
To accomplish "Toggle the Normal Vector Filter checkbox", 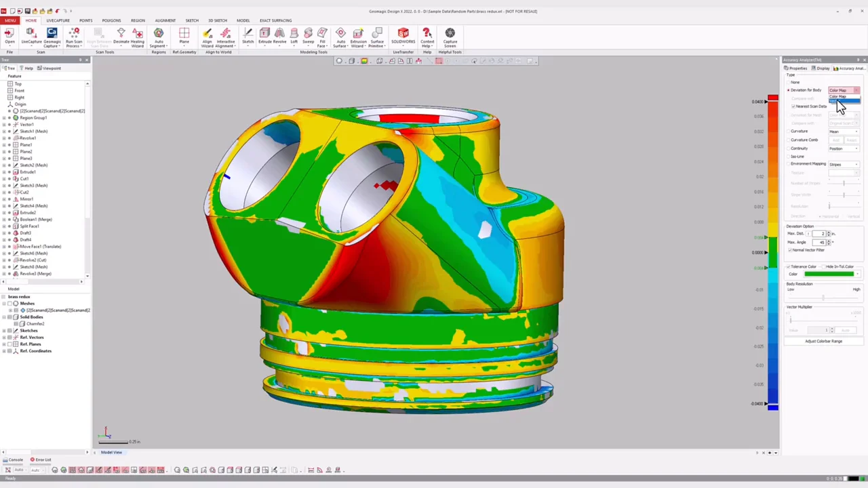I will pyautogui.click(x=790, y=250).
